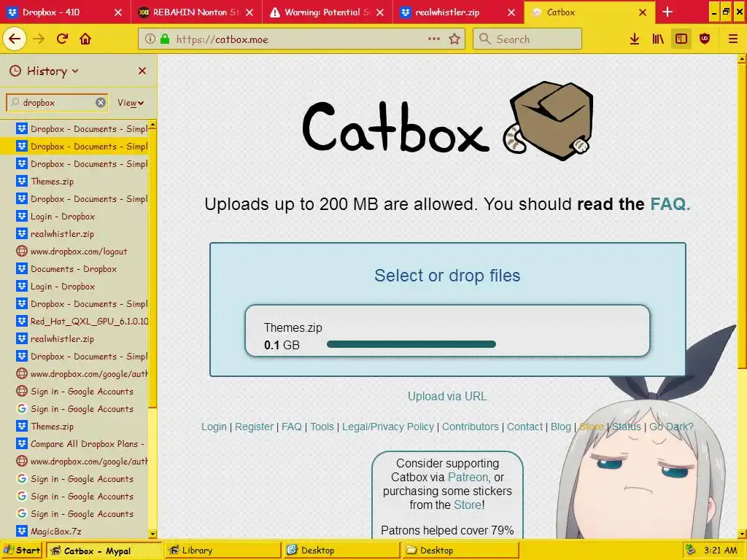Open the Tools footer link
This screenshot has width=747, height=560.
tap(322, 427)
